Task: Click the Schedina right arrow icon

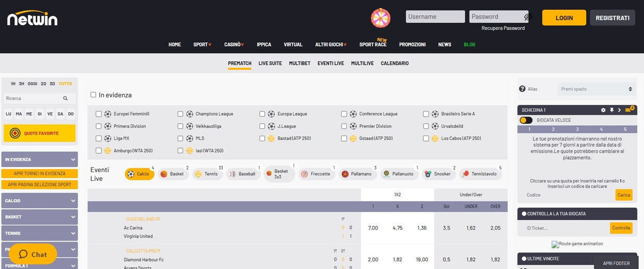Action: (x=619, y=110)
